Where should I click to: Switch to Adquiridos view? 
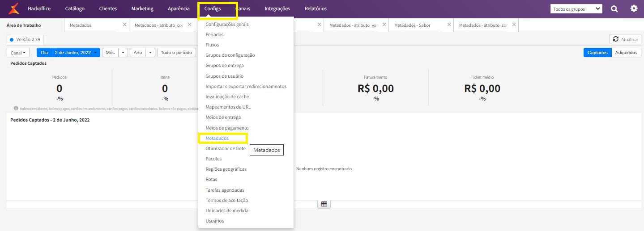tap(626, 53)
